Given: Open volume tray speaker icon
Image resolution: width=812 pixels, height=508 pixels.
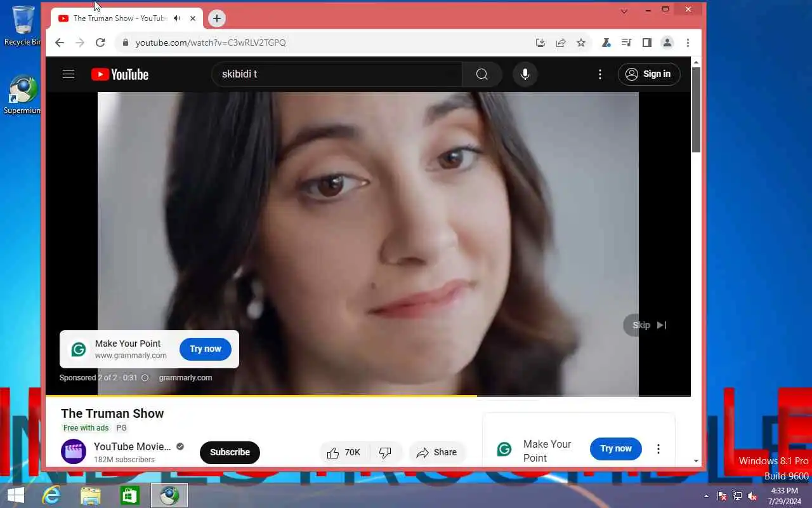Looking at the screenshot, I should (x=752, y=496).
